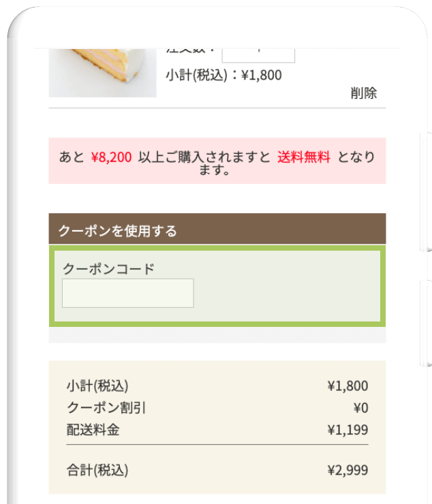Click the item 小計(税込):¥1,800 line
Image resolution: width=432 pixels, height=504 pixels.
(223, 75)
